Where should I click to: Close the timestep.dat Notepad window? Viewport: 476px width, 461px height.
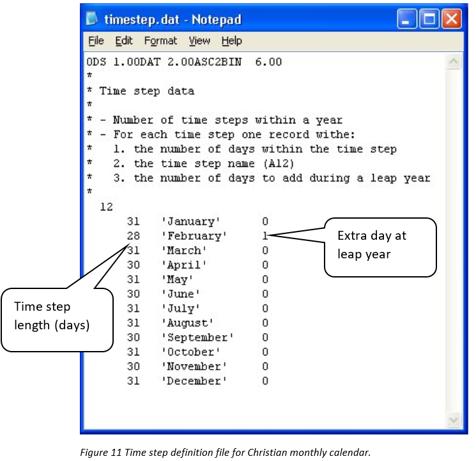coord(452,19)
